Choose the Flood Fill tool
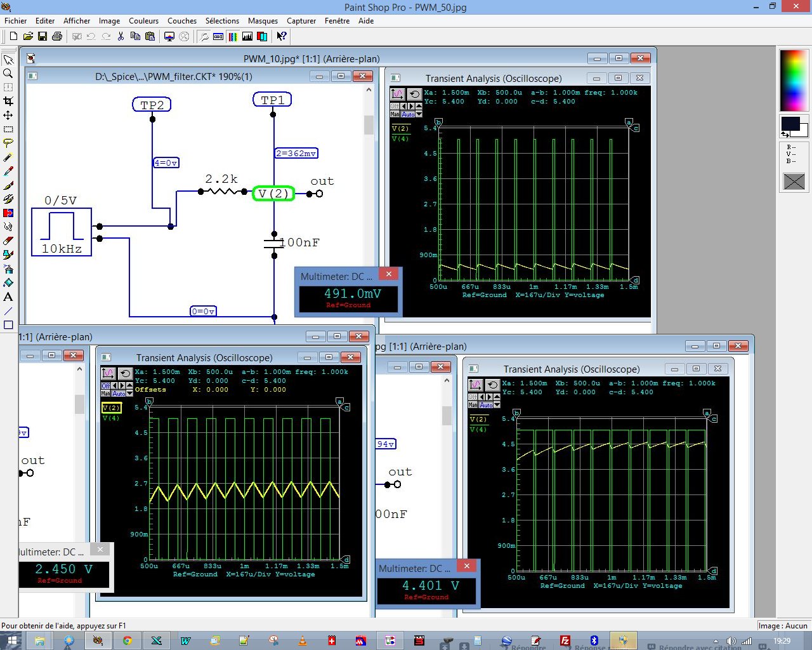 pos(8,282)
